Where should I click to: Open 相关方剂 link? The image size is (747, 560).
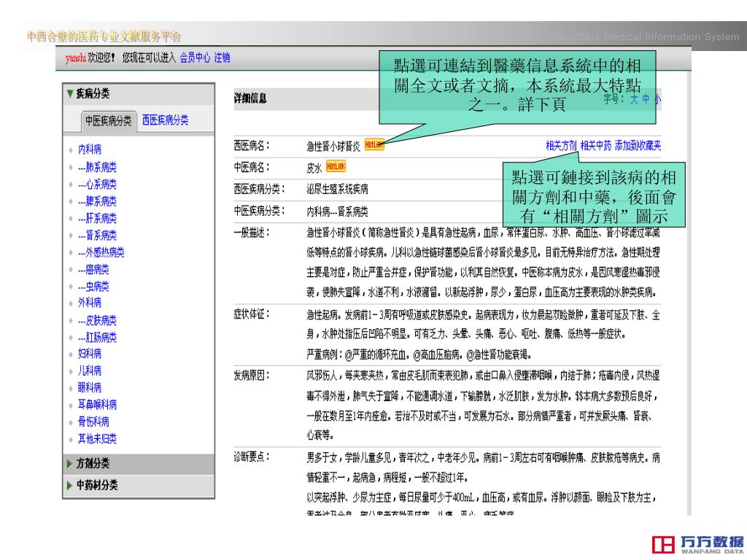pyautogui.click(x=561, y=146)
